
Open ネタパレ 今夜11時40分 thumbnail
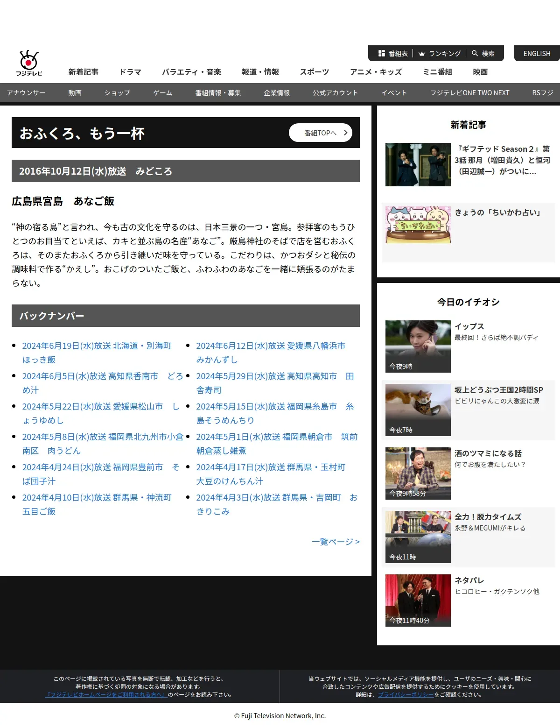pyautogui.click(x=418, y=601)
